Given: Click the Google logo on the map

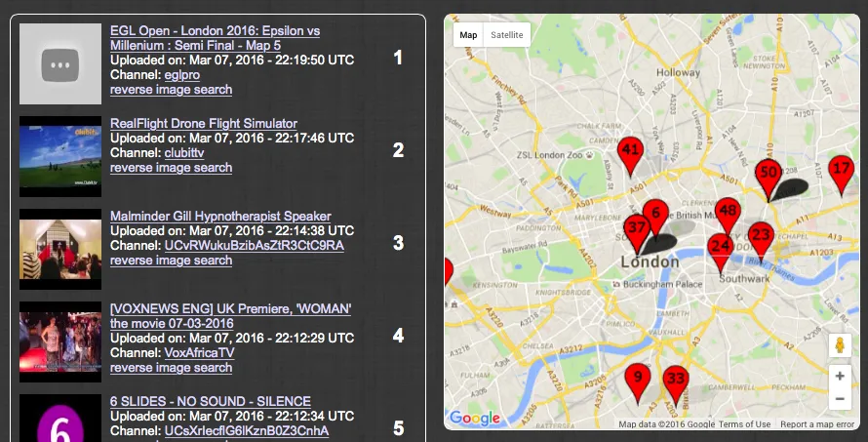Looking at the screenshot, I should coord(474,418).
